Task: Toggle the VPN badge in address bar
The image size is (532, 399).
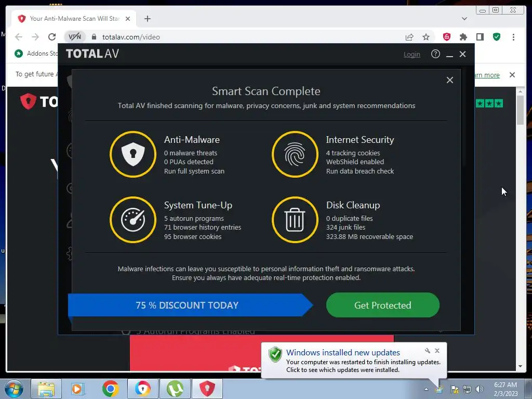Action: point(75,37)
